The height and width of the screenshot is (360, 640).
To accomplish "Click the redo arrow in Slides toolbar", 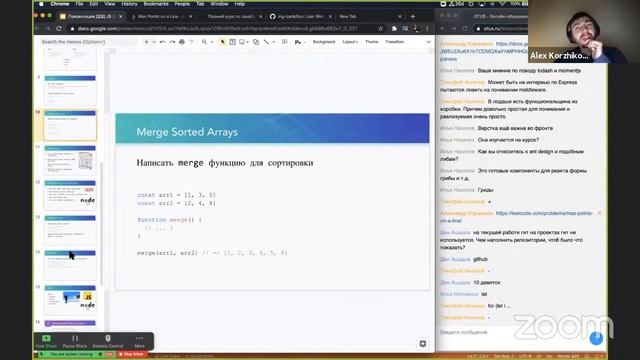I will click(172, 42).
